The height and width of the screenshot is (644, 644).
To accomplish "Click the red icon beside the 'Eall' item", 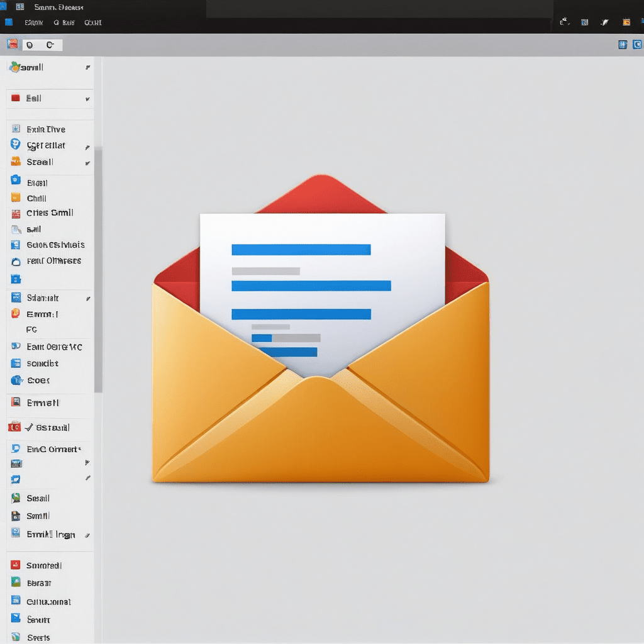I will coord(16,98).
